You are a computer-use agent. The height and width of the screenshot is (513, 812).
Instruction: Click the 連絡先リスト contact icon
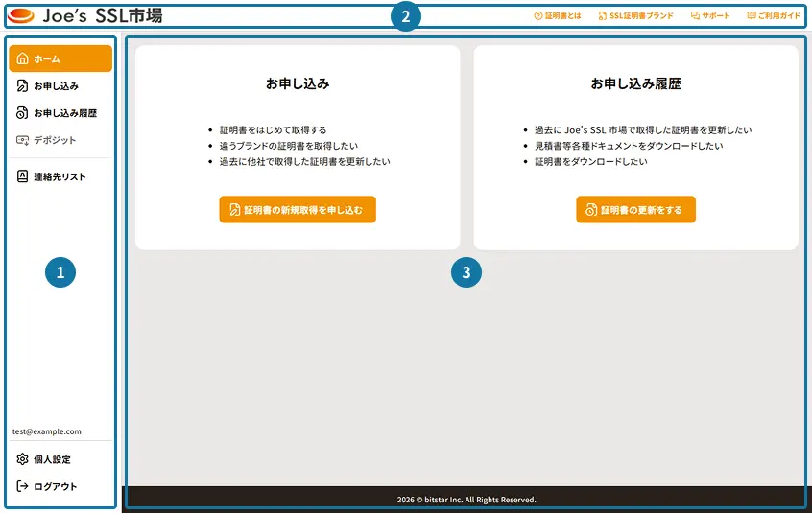tap(22, 176)
